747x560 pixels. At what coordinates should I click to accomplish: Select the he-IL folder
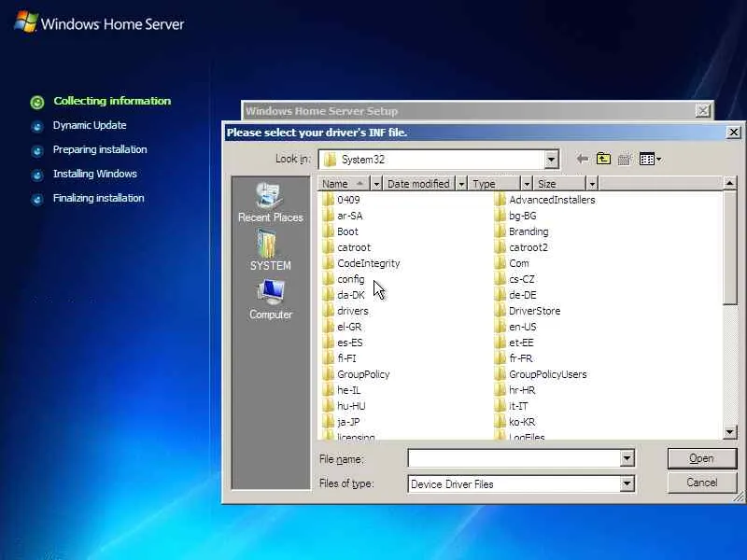pyautogui.click(x=342, y=390)
